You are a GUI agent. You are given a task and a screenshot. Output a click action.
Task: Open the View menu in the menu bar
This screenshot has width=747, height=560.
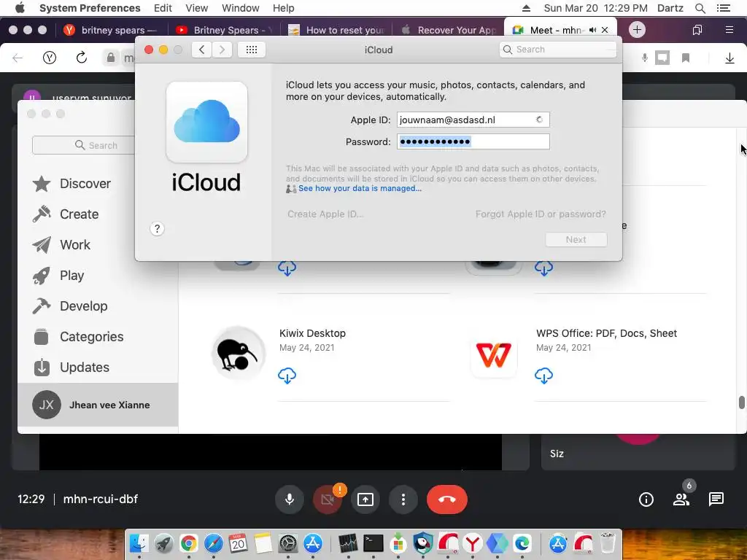pos(196,8)
